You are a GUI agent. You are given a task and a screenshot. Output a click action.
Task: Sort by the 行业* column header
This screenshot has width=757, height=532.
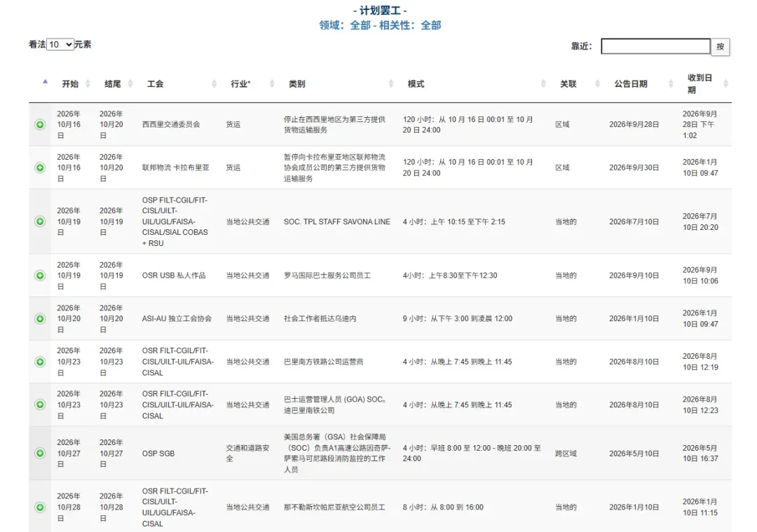pyautogui.click(x=240, y=84)
